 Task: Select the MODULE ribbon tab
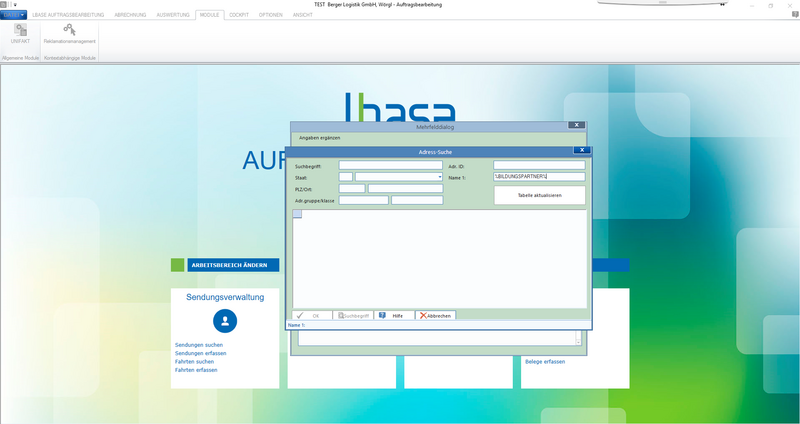click(x=209, y=15)
